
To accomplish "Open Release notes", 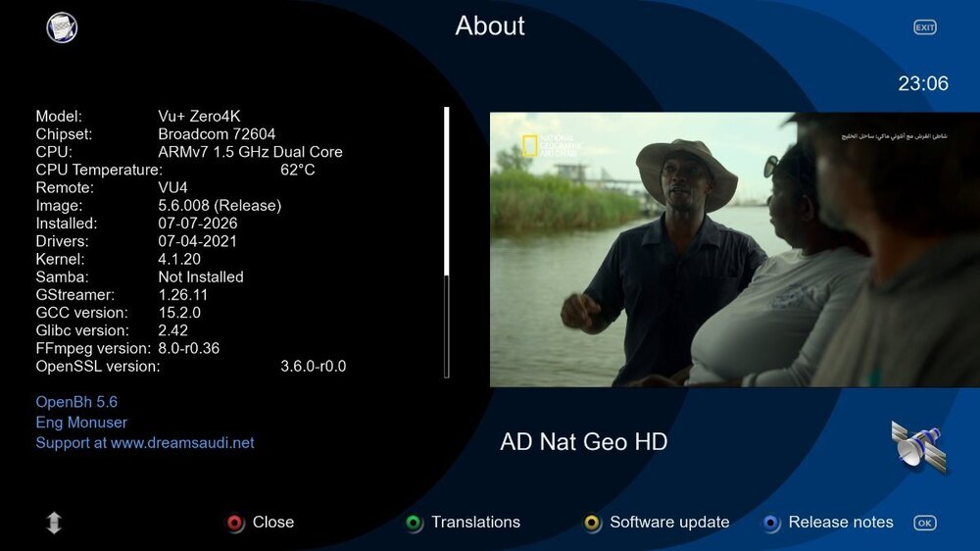I will (841, 523).
